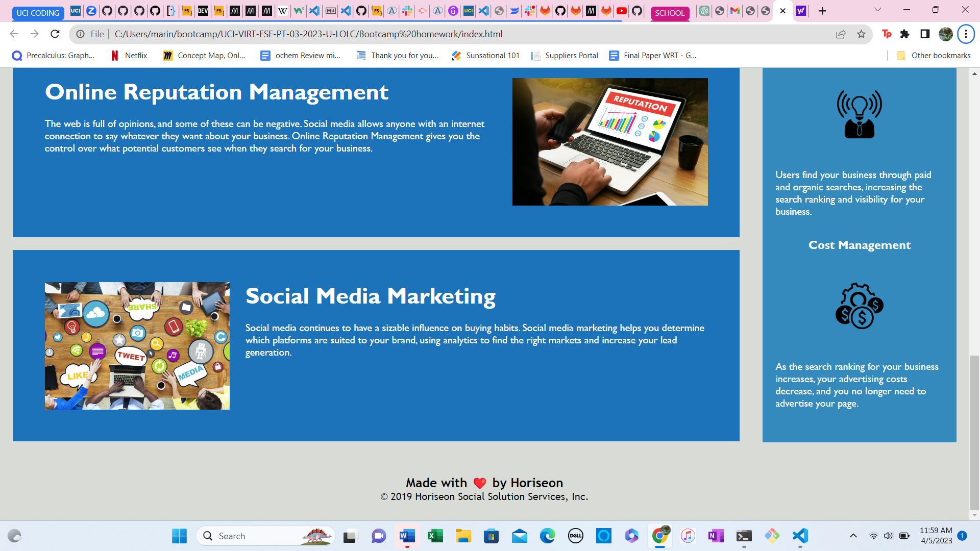This screenshot has width=980, height=551.
Task: Open the SCHOOL tab group
Action: pyautogui.click(x=670, y=13)
